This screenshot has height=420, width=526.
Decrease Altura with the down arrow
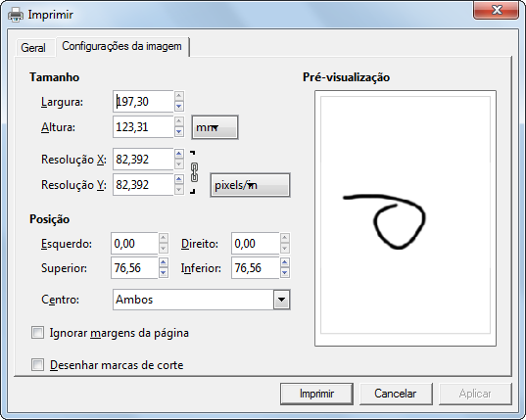point(179,132)
